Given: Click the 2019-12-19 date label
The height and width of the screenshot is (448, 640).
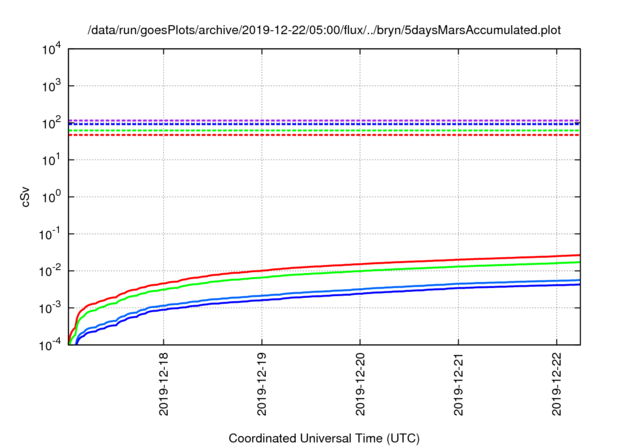Looking at the screenshot, I should point(262,384).
